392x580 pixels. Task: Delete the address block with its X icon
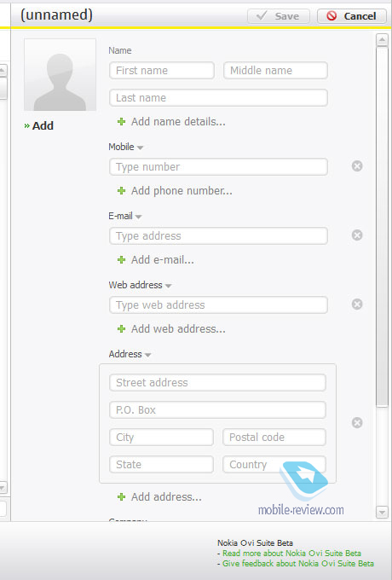tap(357, 423)
